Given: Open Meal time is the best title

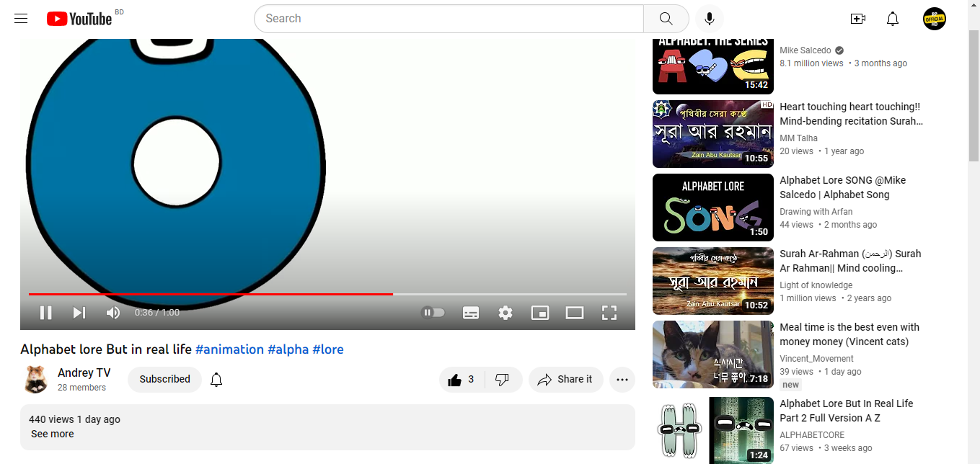Looking at the screenshot, I should click(x=849, y=334).
